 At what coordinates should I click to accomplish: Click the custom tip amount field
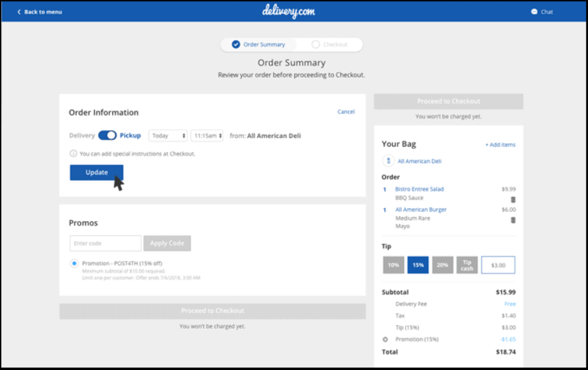(498, 265)
